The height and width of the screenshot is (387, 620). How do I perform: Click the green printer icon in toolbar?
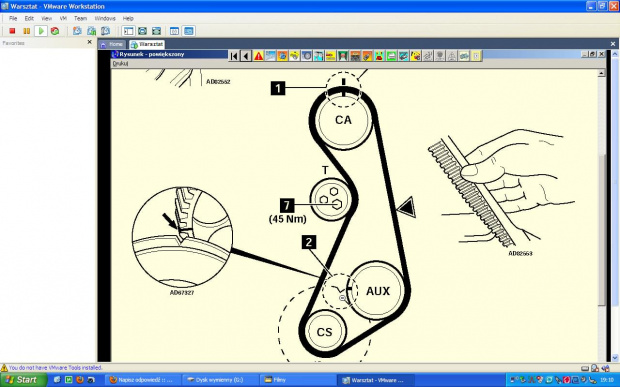click(x=391, y=56)
